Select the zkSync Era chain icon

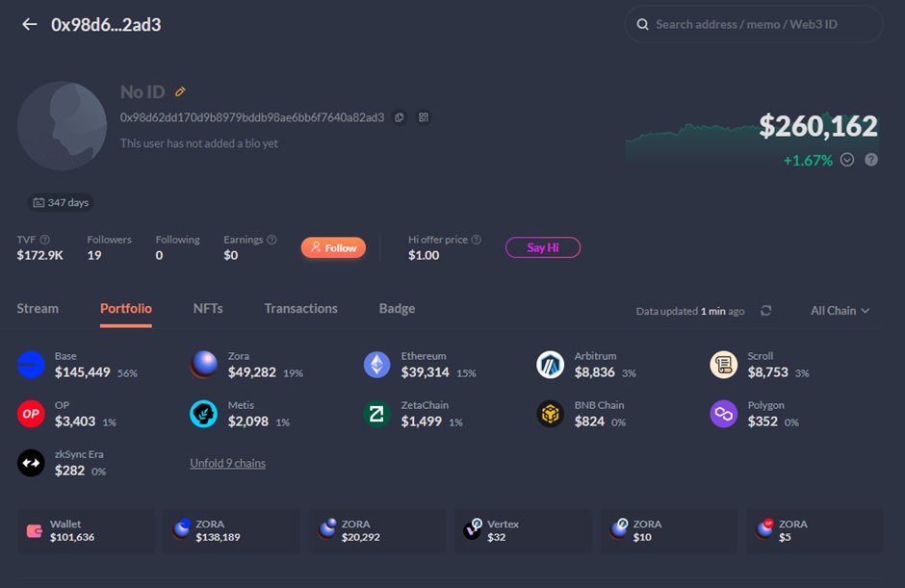[31, 463]
